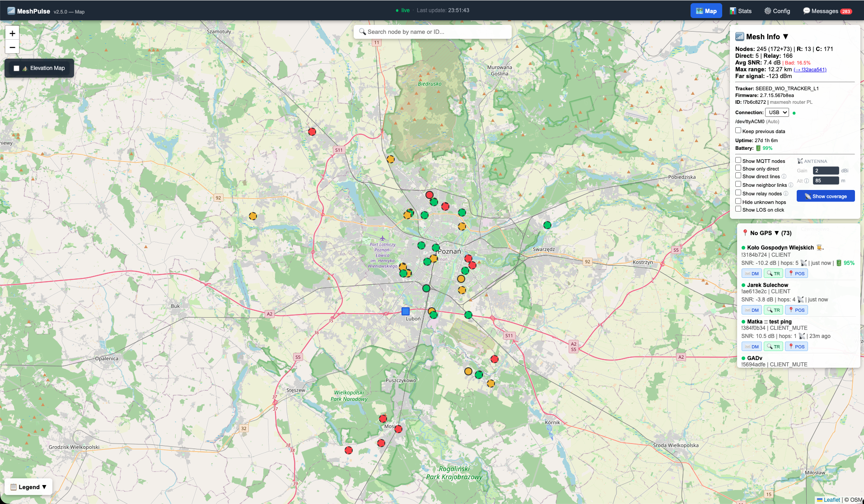864x504 pixels.
Task: Zoom out on the map
Action: click(x=12, y=47)
